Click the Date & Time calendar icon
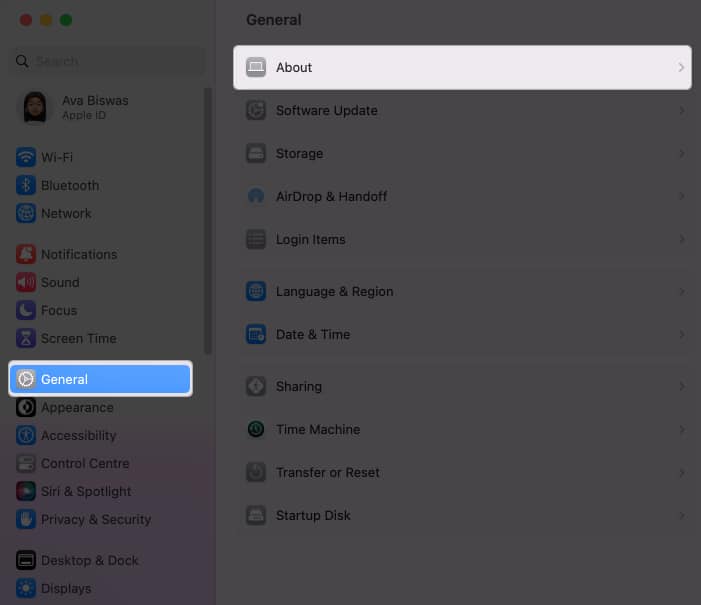The width and height of the screenshot is (701, 605). click(x=256, y=334)
